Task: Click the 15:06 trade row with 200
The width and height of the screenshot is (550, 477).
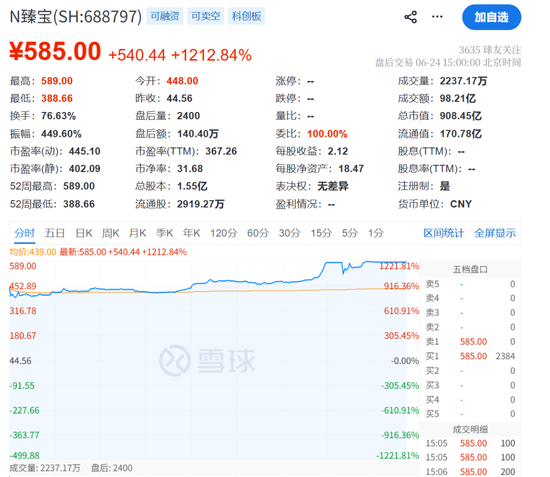Action: click(x=470, y=472)
